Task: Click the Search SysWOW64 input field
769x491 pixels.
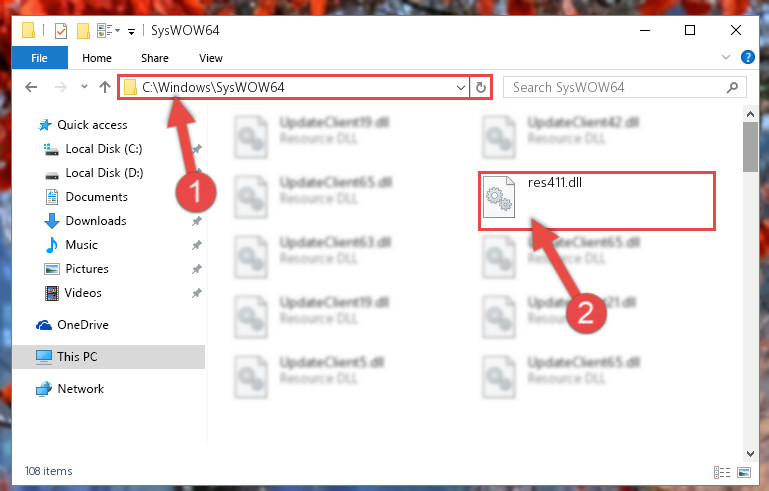Action: tap(624, 87)
